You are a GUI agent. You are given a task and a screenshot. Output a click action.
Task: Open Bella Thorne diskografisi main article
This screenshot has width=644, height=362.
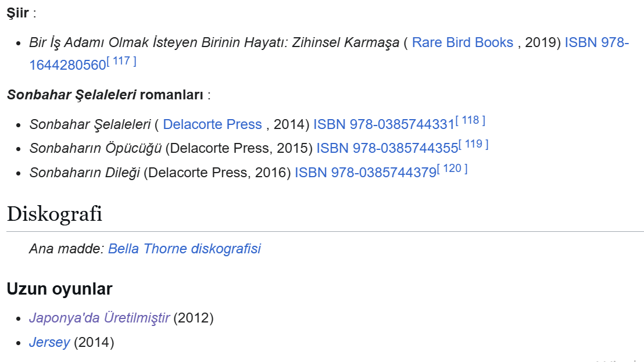184,249
